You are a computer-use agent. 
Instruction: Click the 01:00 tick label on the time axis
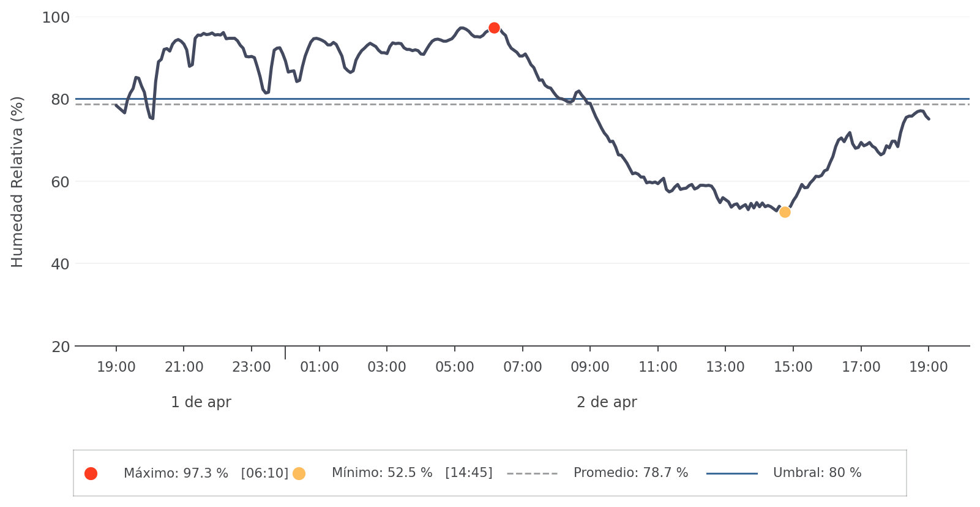tap(320, 367)
